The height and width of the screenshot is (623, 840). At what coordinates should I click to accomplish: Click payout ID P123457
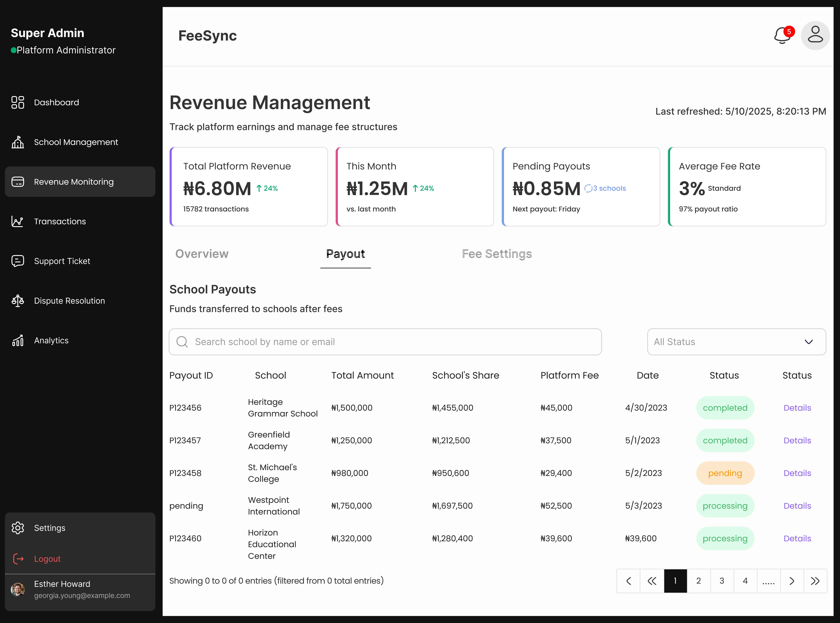(185, 440)
